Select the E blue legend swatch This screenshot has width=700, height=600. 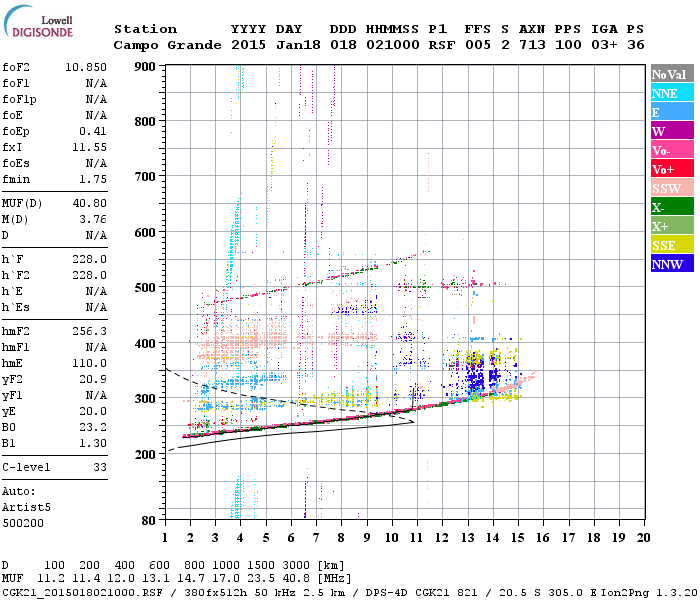[x=672, y=112]
